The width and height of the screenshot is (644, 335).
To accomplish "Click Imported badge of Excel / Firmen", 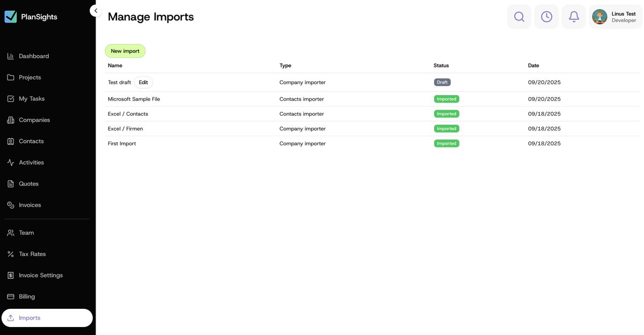I will click(x=447, y=129).
